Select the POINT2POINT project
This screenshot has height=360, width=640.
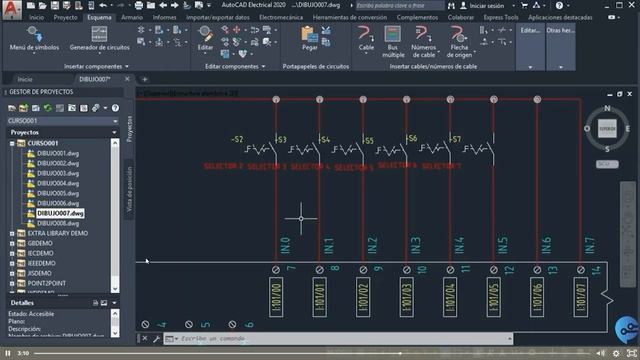coord(47,283)
